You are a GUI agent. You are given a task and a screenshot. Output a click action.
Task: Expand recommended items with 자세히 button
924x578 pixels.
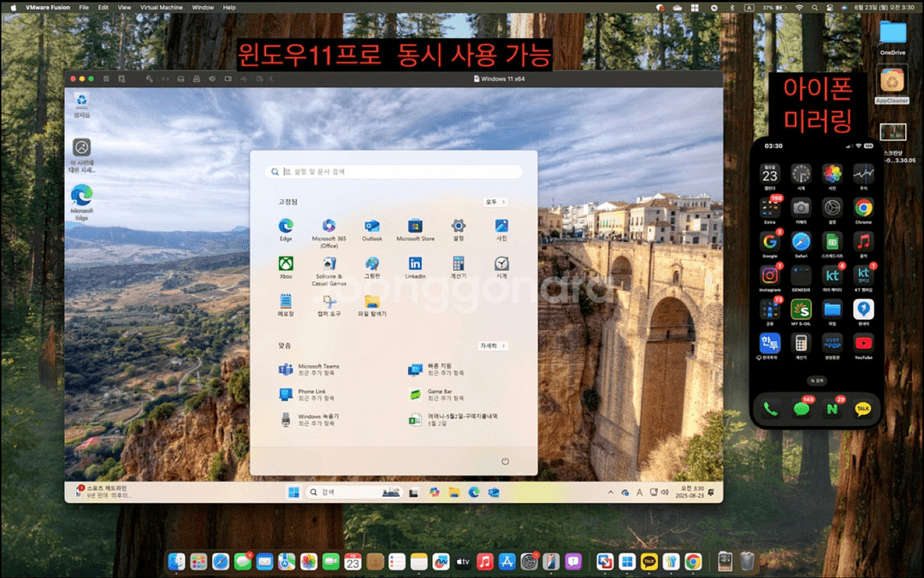[493, 345]
